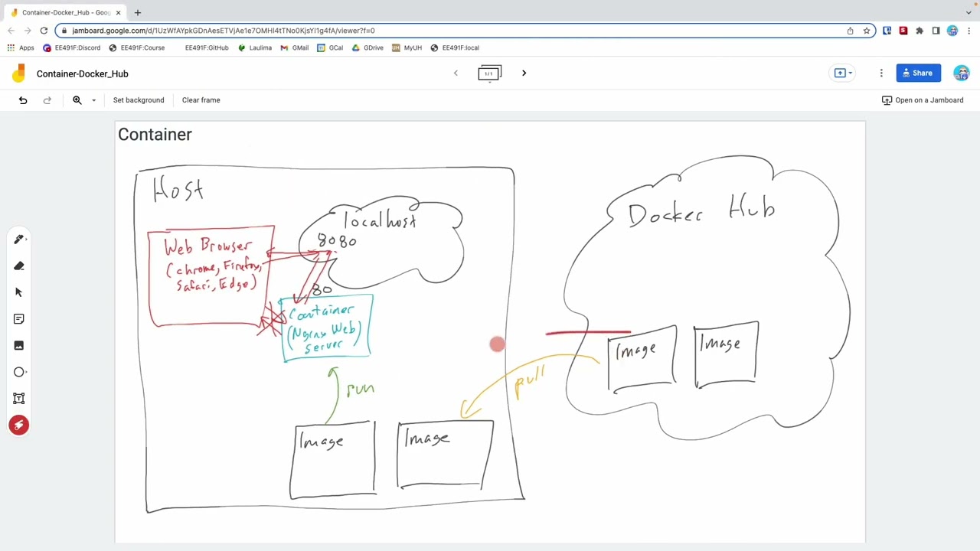This screenshot has width=980, height=551.
Task: Open the Extensions puzzle menu
Action: coord(920,31)
